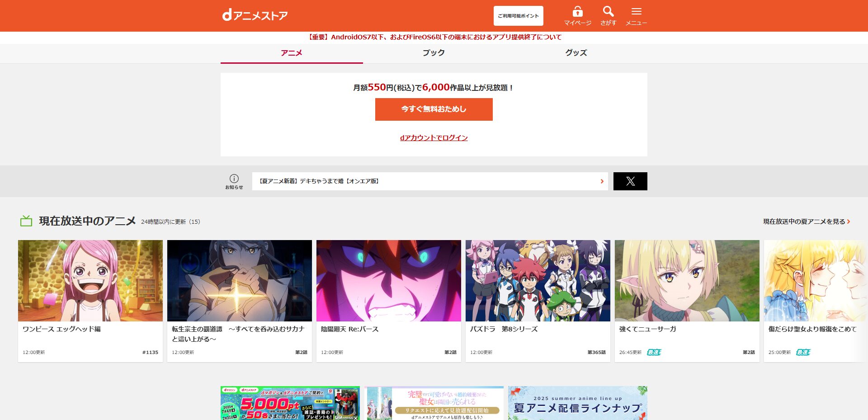This screenshot has width=868, height=420.
Task: Open the メニュー hamburger icon
Action: coord(636,16)
